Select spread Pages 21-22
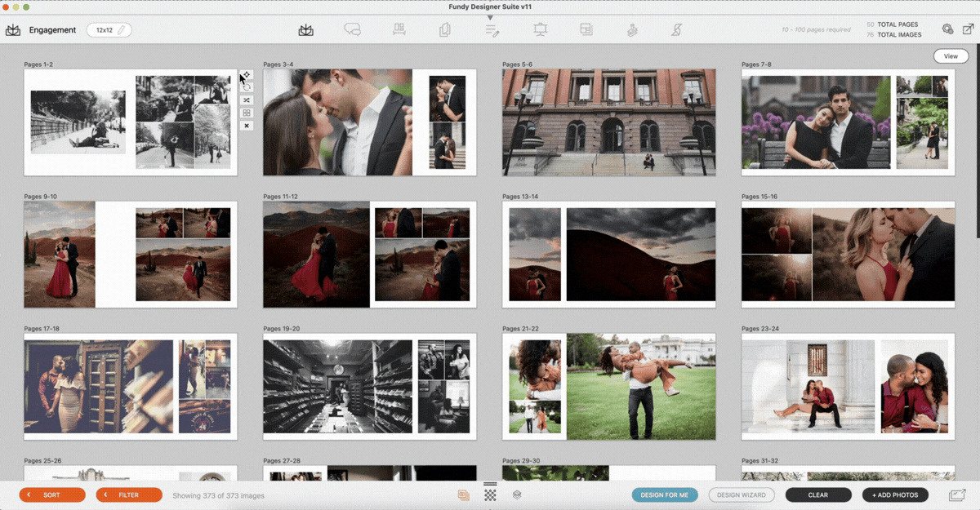 [x=609, y=387]
